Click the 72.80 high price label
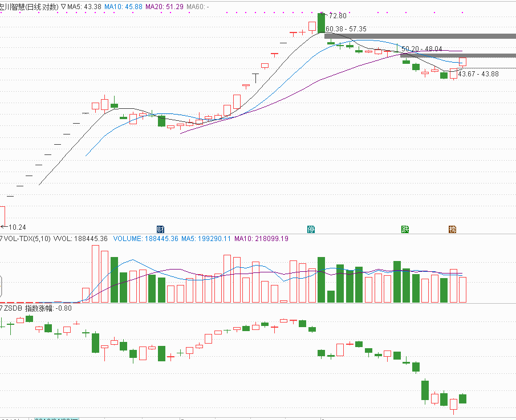516x420 pixels. click(x=338, y=16)
